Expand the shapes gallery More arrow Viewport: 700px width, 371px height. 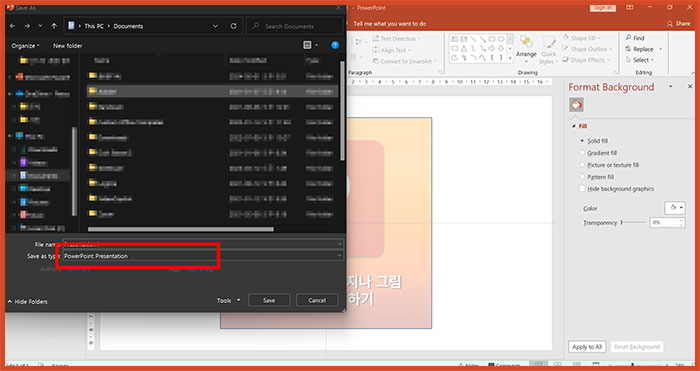click(x=510, y=58)
